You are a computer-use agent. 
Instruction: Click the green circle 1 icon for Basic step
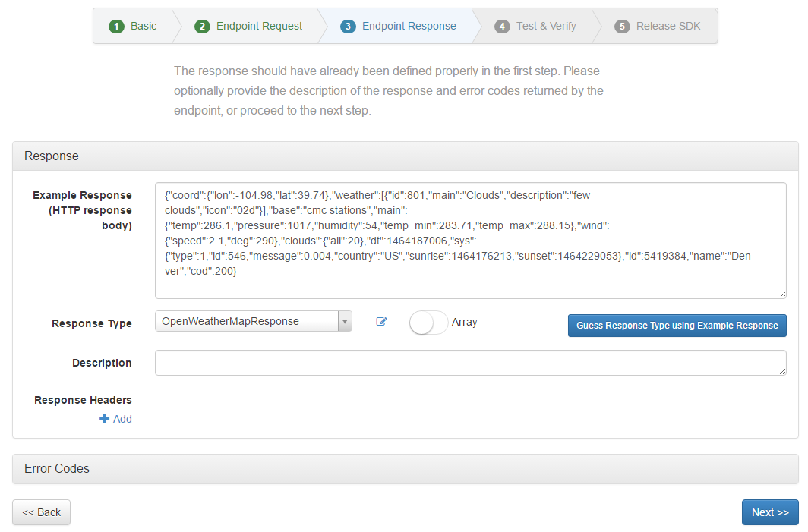point(116,25)
